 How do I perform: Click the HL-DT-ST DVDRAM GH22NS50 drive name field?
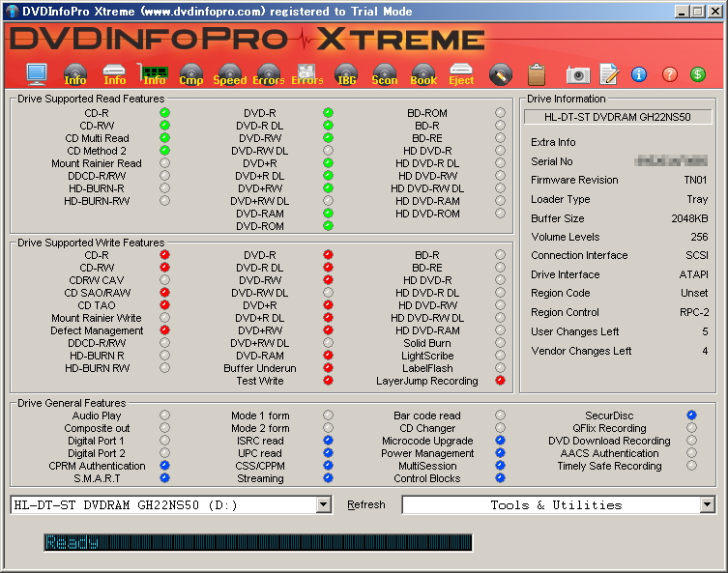pos(618,117)
